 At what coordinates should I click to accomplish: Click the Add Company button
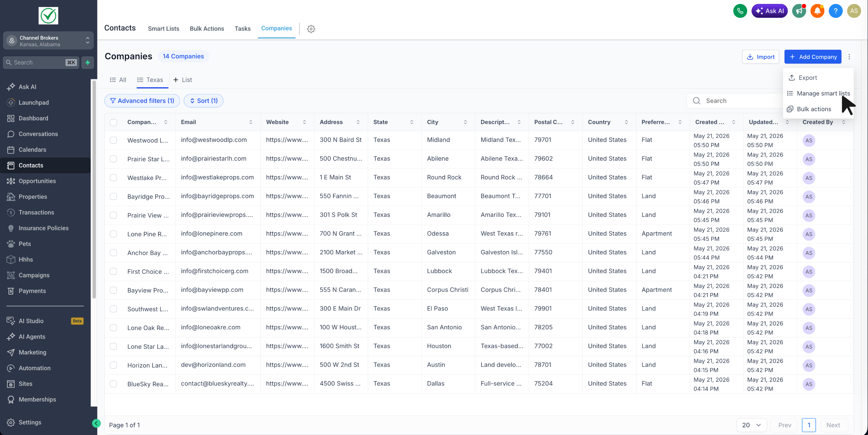[813, 57]
